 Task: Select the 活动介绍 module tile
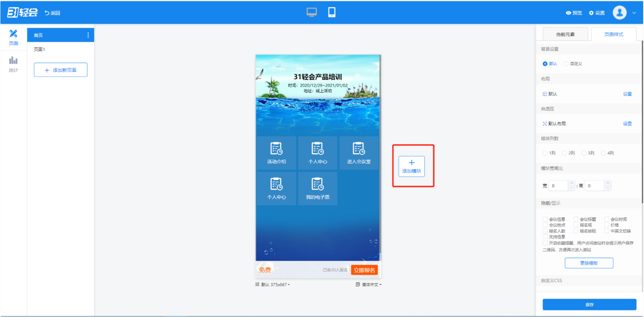point(276,153)
